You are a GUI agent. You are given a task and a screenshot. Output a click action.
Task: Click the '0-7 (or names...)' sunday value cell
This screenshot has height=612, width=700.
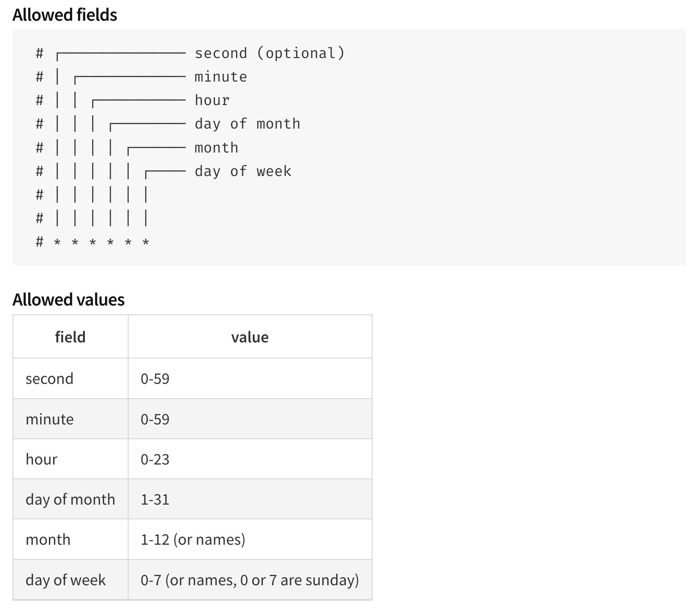250,580
